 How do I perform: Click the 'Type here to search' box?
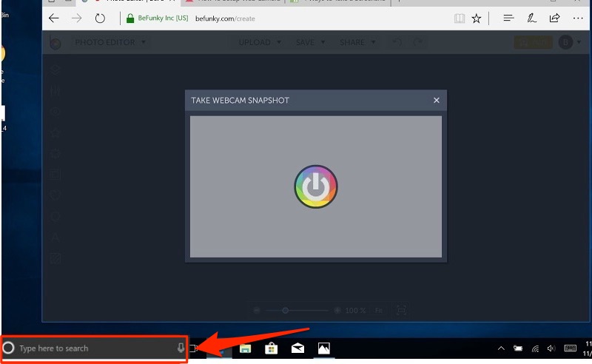[94, 348]
